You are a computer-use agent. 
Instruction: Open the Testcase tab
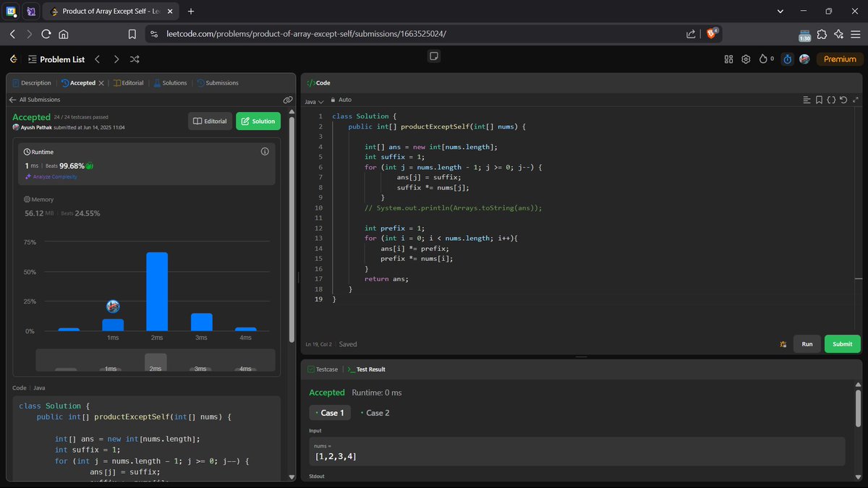click(323, 369)
